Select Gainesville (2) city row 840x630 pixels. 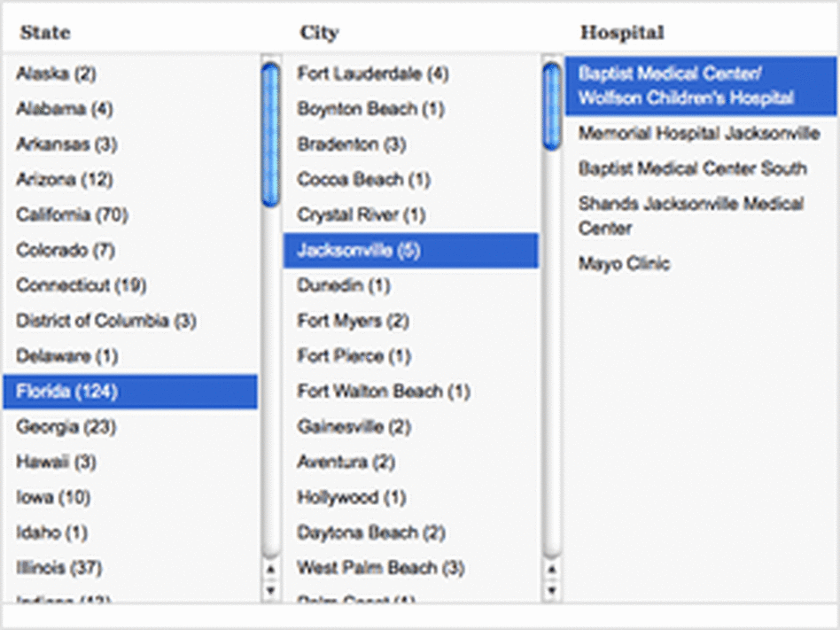click(411, 427)
